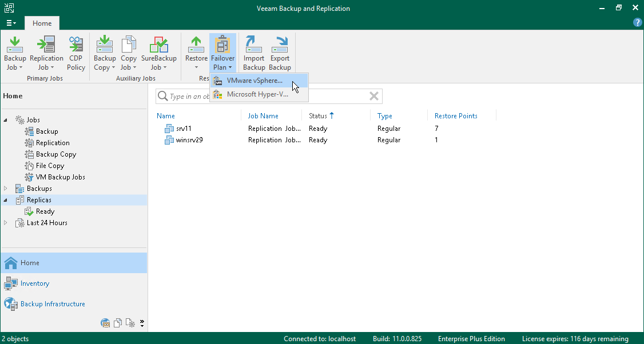Collapse the Replicas tree node
This screenshot has width=644, height=344.
pos(5,200)
